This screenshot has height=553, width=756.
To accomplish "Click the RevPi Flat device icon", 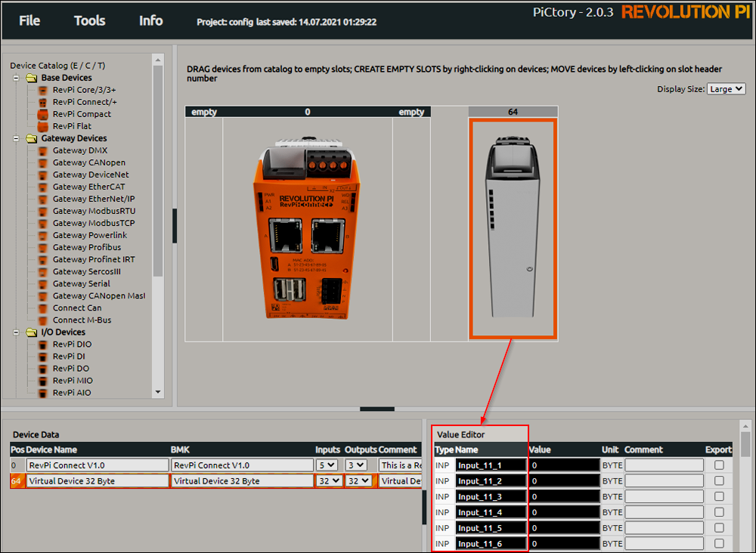I will (43, 126).
